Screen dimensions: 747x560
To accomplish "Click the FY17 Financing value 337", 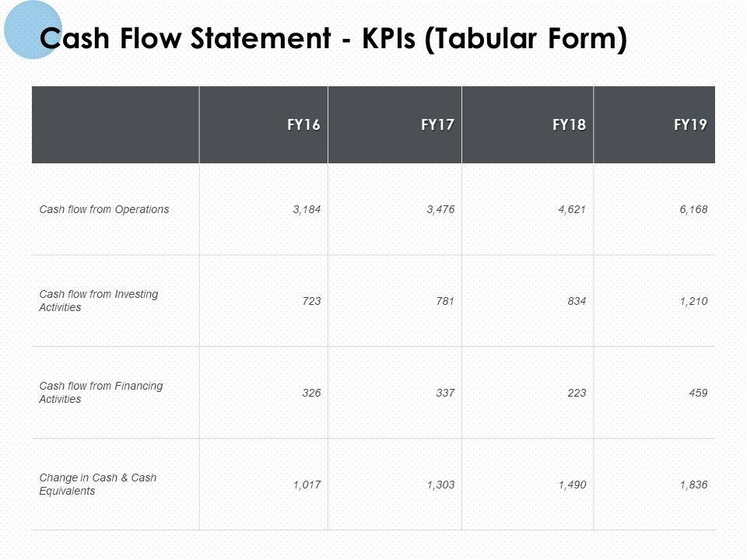I will click(445, 393).
